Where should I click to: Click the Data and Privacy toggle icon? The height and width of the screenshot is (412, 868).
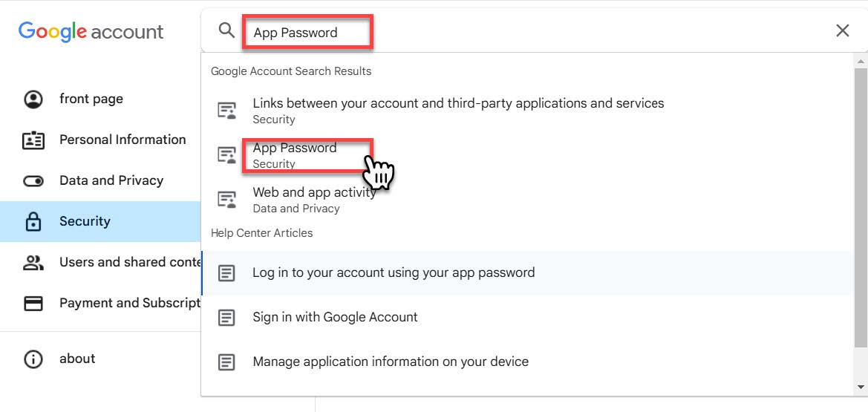(x=33, y=181)
